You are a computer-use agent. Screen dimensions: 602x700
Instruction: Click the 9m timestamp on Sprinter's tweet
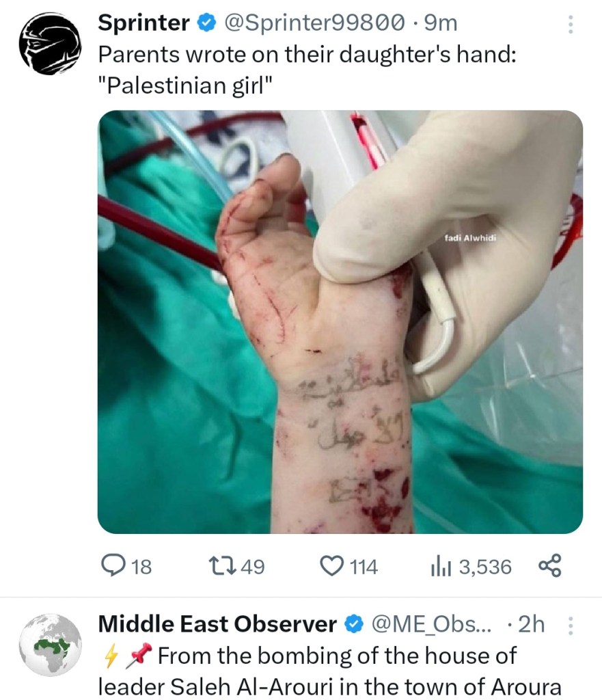(440, 23)
